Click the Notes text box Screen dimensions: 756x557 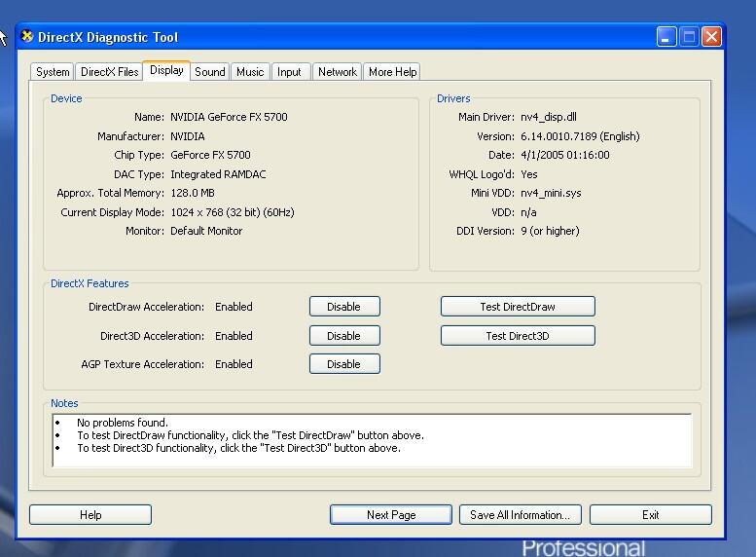point(372,441)
